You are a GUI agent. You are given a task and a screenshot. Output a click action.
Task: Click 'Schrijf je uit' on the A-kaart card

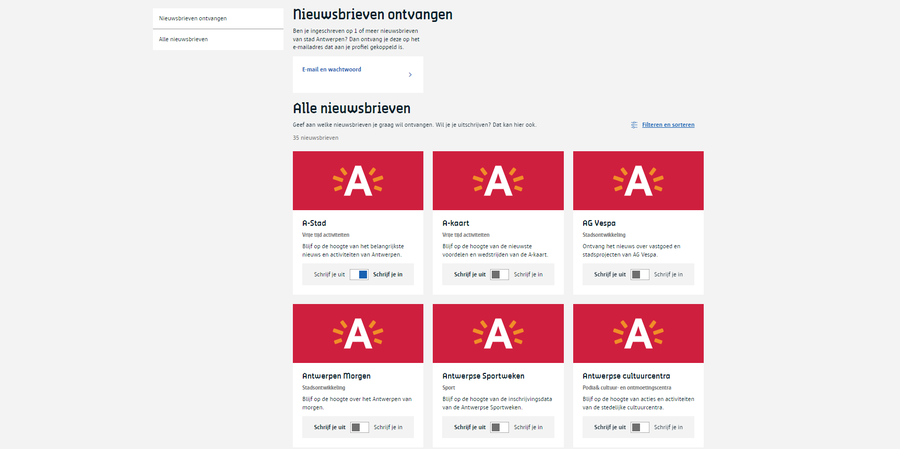470,274
